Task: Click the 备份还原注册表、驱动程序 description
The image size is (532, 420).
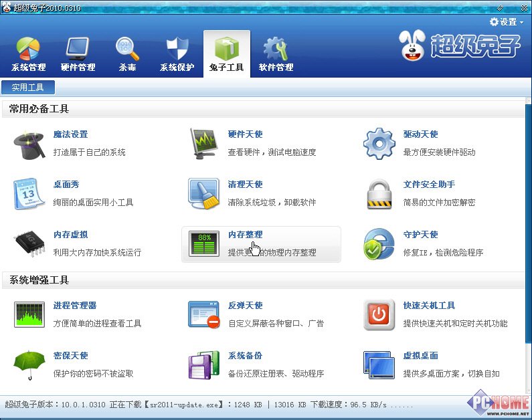Action: coord(276,374)
